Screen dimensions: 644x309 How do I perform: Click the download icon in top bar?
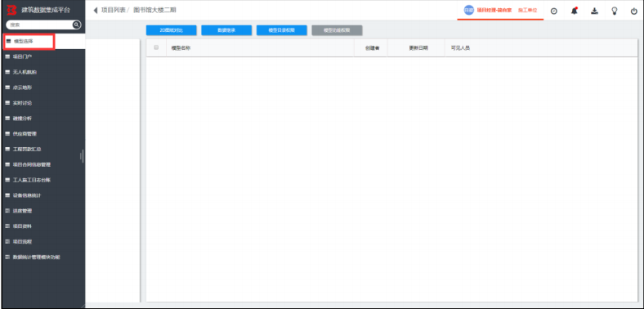594,11
